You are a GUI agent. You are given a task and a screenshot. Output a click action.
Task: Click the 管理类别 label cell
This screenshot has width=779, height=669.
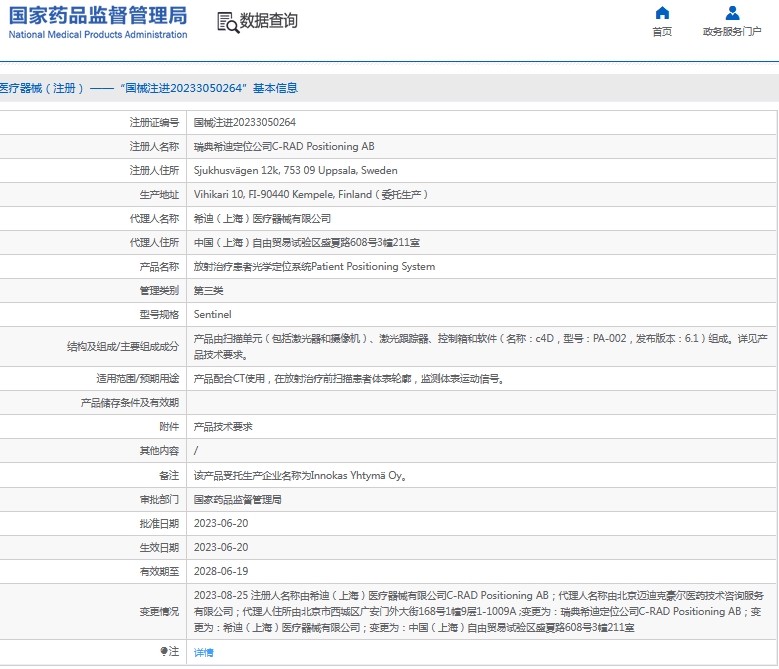coord(159,291)
